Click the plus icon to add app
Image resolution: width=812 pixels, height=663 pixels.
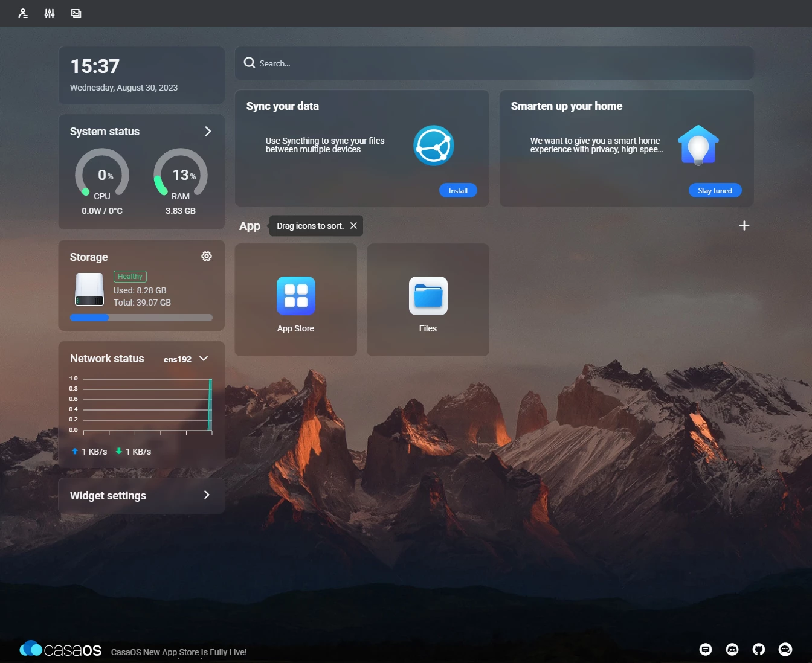(x=744, y=226)
